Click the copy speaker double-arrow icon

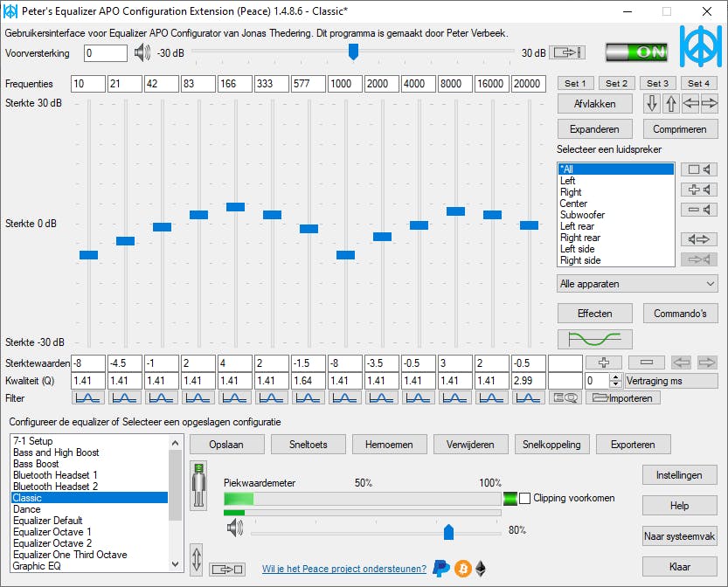coord(699,239)
